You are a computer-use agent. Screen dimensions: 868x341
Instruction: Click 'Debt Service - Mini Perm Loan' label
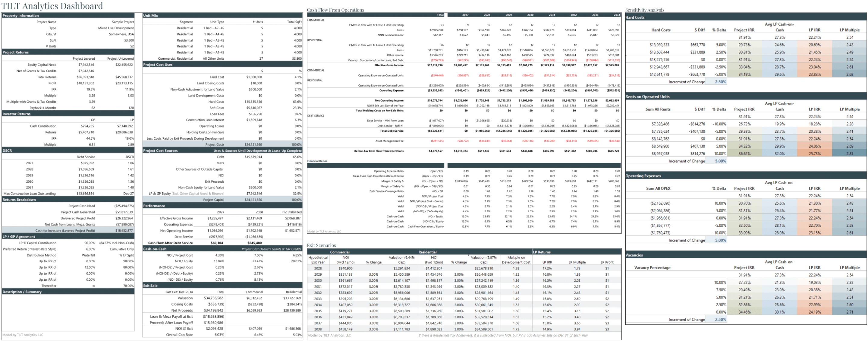385,121
